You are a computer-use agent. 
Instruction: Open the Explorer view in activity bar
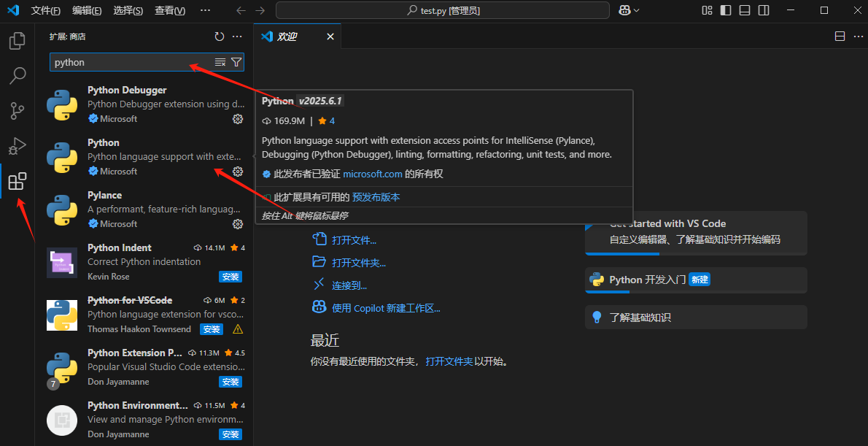click(18, 40)
